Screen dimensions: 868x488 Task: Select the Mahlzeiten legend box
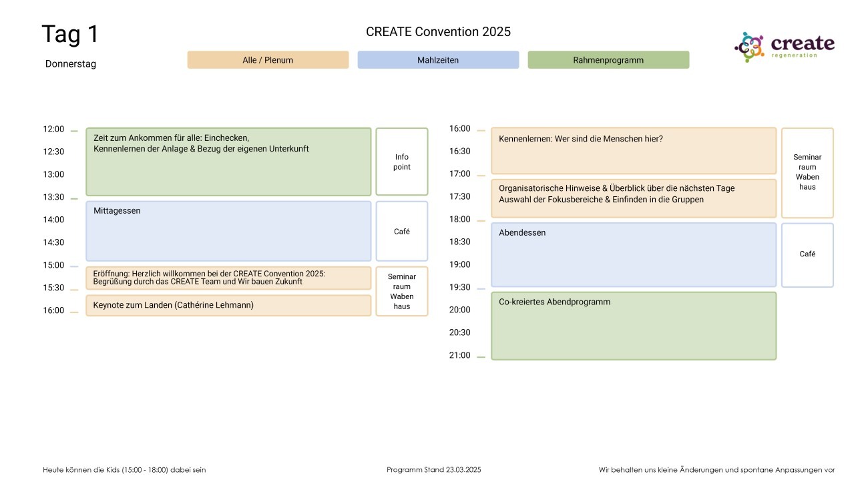(438, 60)
